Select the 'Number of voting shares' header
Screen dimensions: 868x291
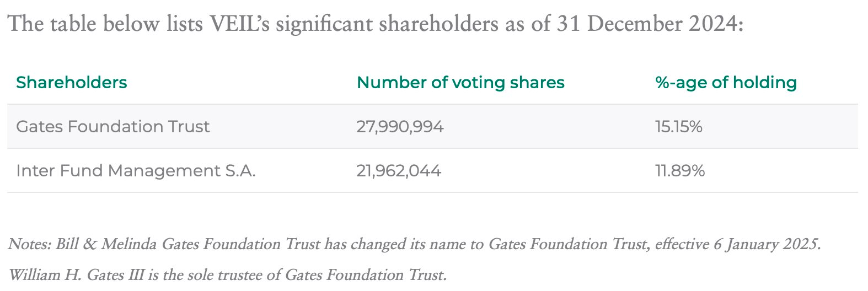click(460, 83)
